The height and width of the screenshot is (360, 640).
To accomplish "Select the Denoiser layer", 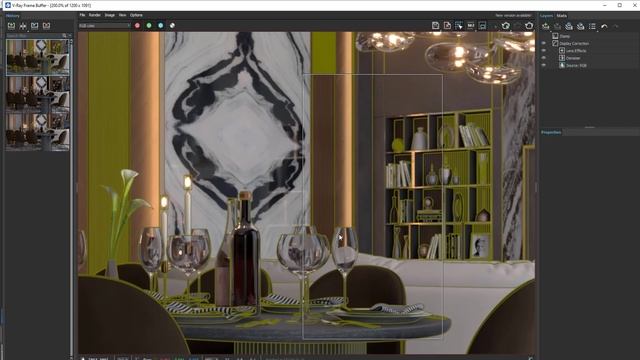I will click(x=573, y=58).
